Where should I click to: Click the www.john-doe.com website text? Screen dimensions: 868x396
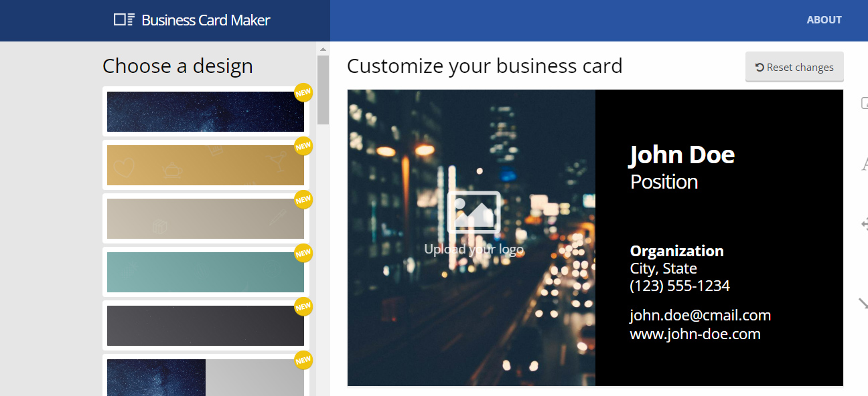point(695,334)
